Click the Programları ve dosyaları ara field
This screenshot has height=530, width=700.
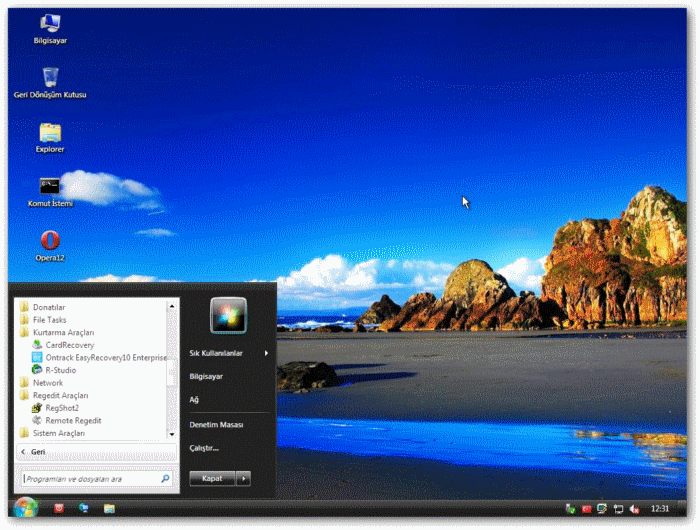click(90, 480)
